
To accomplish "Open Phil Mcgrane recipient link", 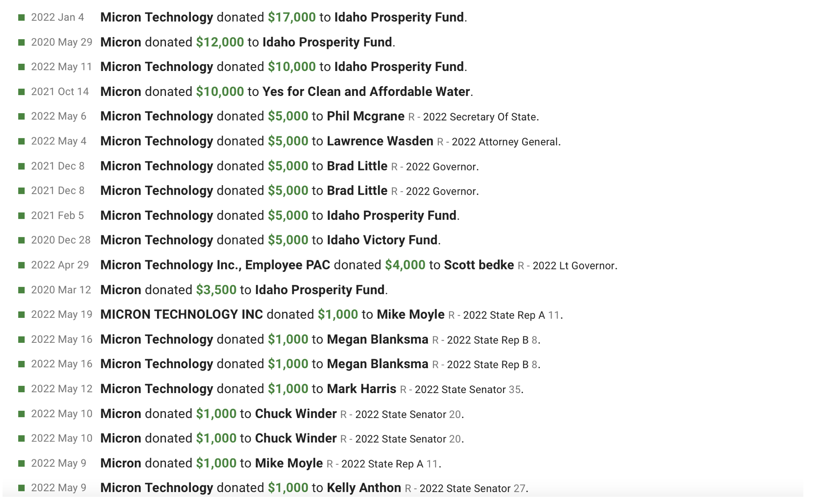I will (x=366, y=117).
